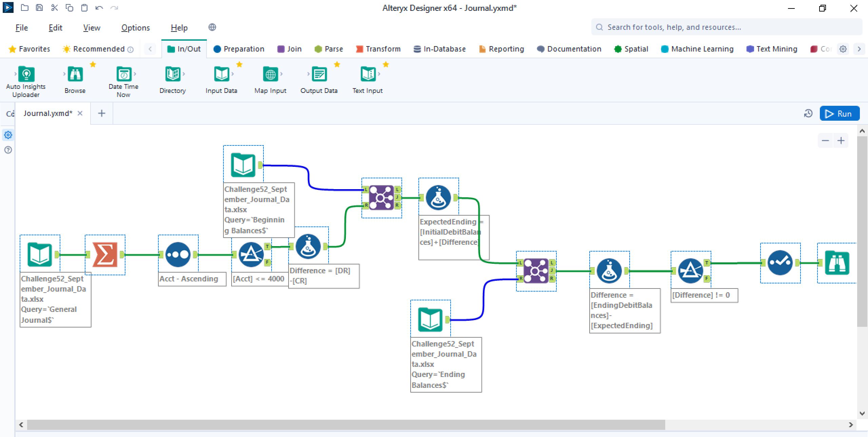Image resolution: width=868 pixels, height=437 pixels.
Task: Select the Browse tool in palette
Action: (75, 74)
